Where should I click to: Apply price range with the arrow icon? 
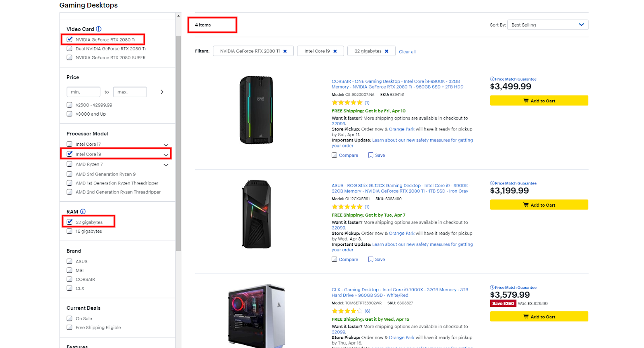pos(162,92)
